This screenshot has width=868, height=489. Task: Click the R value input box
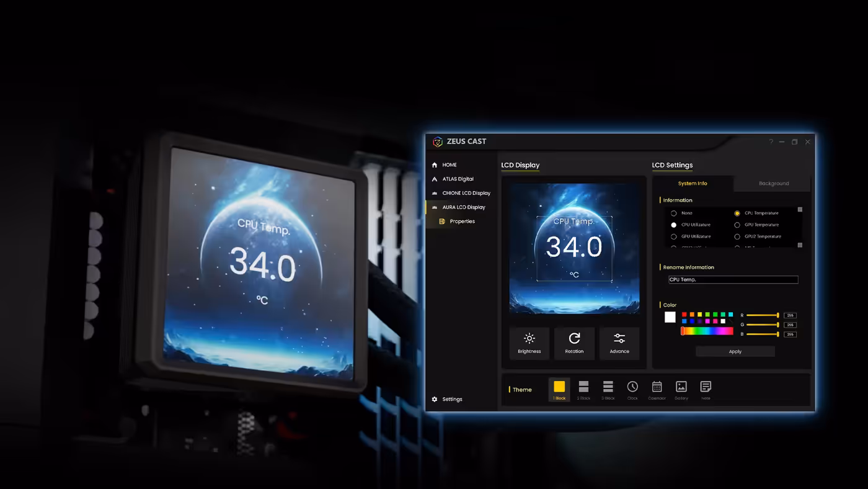(790, 315)
